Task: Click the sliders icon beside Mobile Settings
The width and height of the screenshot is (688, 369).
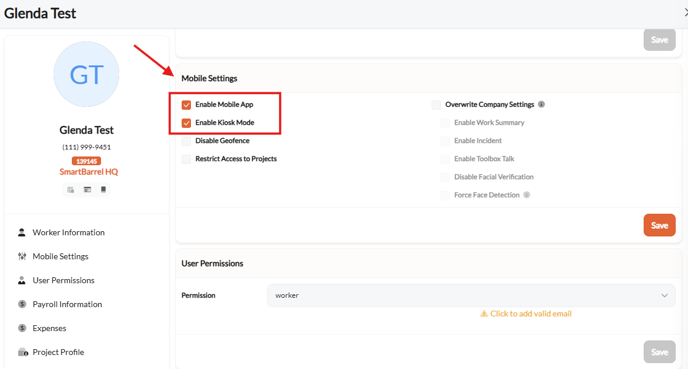Action: (x=22, y=256)
